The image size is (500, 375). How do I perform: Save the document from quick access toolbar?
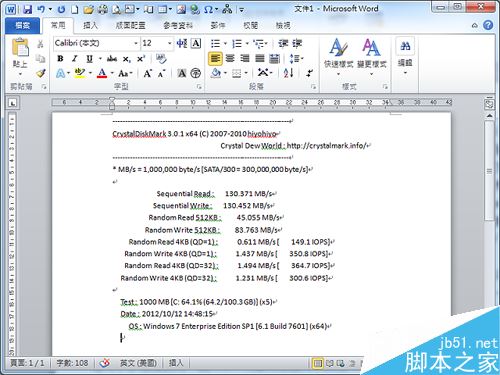28,9
